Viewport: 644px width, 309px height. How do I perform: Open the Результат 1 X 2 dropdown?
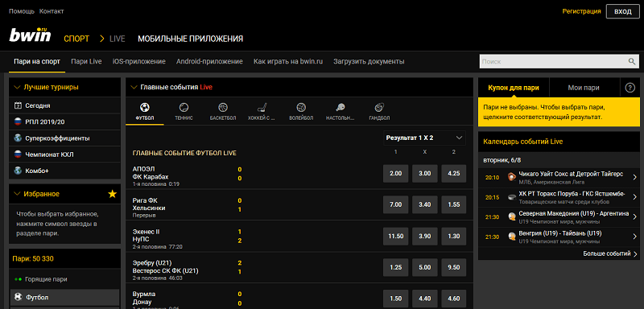click(424, 138)
